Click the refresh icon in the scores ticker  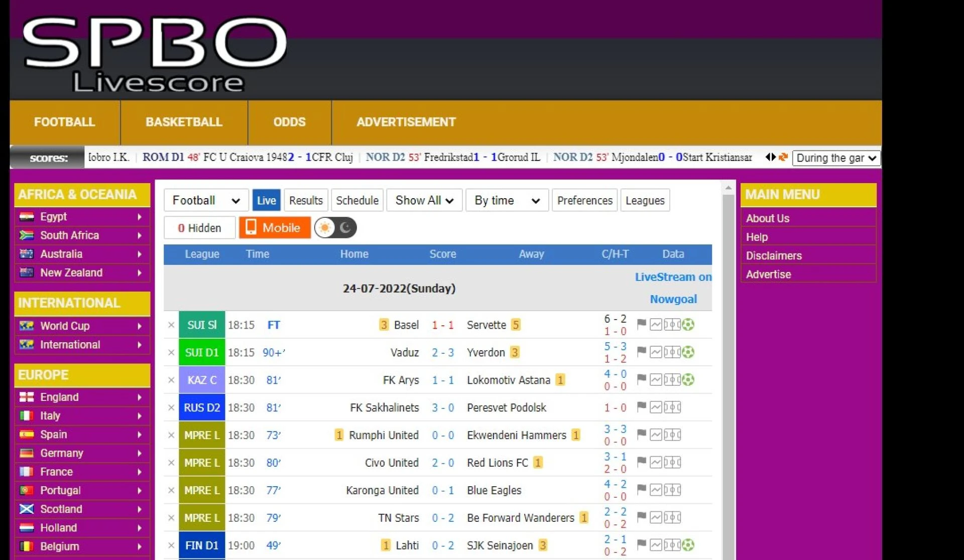[783, 157]
